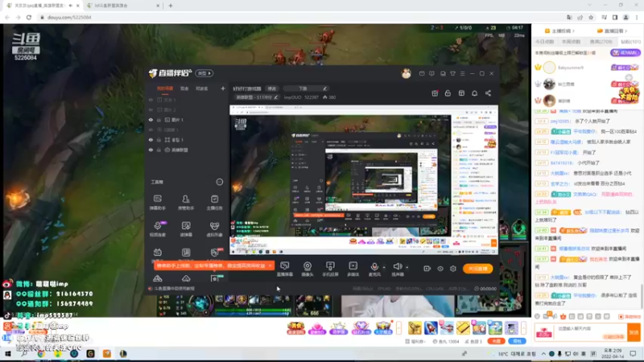Switch to the second scene tab
This screenshot has width=644, height=362.
(184, 88)
